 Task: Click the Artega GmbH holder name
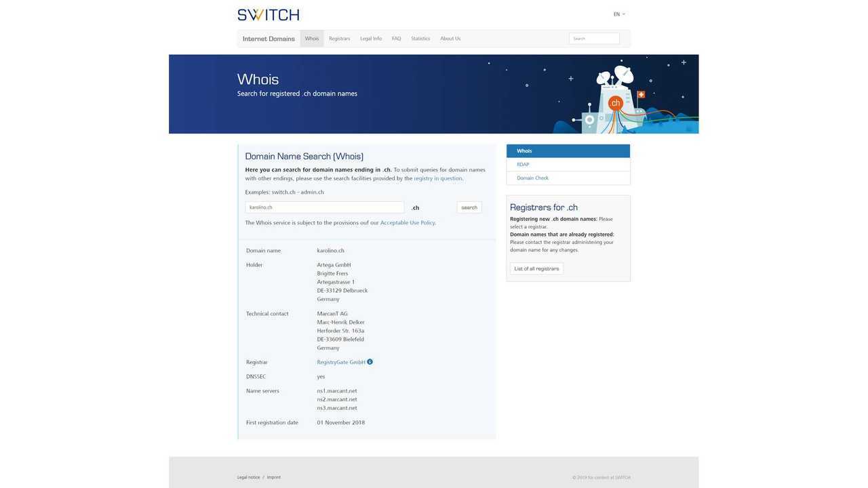[x=334, y=265]
